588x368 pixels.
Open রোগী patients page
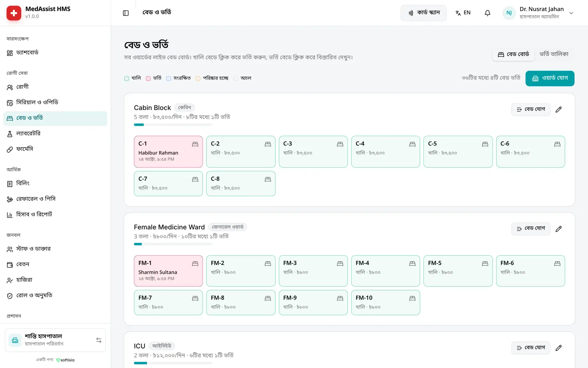(x=55, y=87)
